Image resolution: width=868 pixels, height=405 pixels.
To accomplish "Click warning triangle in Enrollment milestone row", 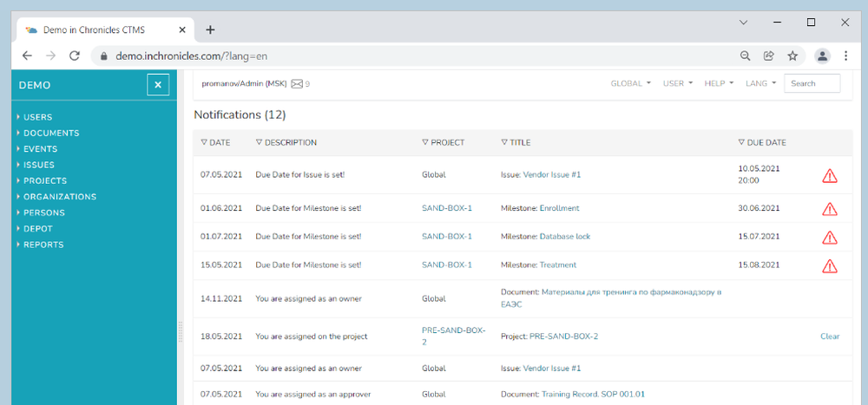I will [829, 209].
